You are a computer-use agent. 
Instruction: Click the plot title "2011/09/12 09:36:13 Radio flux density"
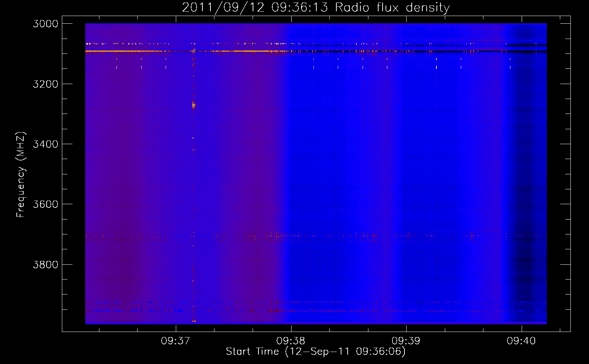pos(316,7)
